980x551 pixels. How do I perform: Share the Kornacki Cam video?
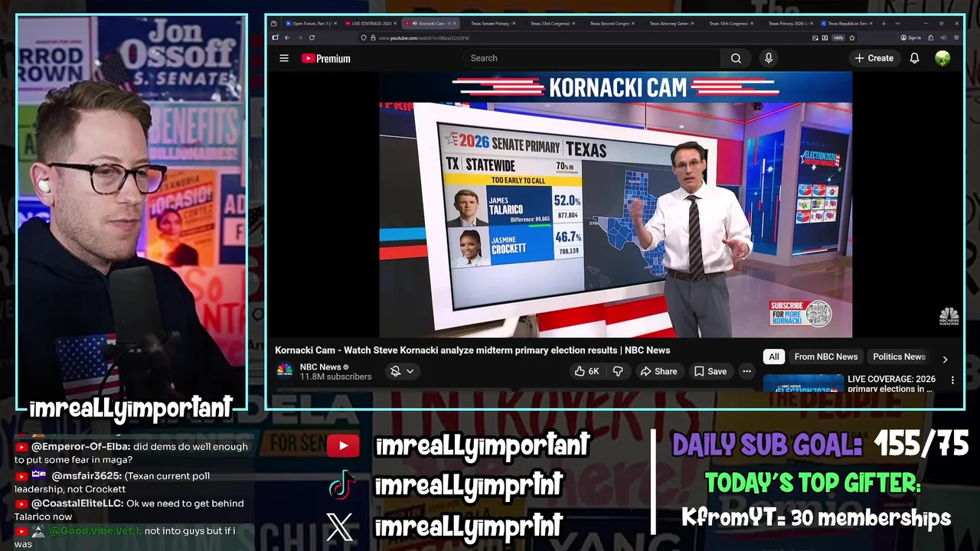658,371
